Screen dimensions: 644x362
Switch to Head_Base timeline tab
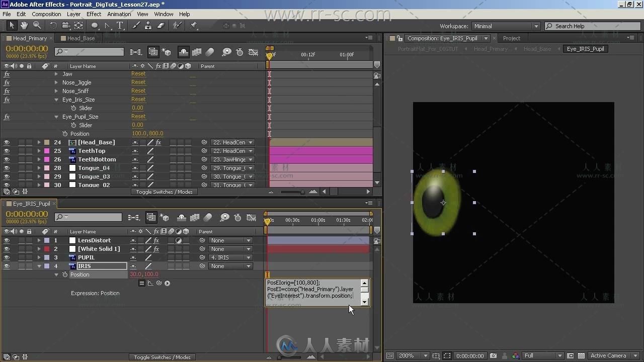point(80,38)
